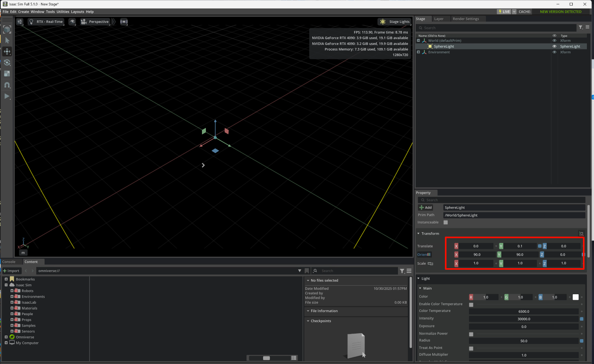
Task: Click the RTX lightbulb renderer icon
Action: (x=31, y=22)
